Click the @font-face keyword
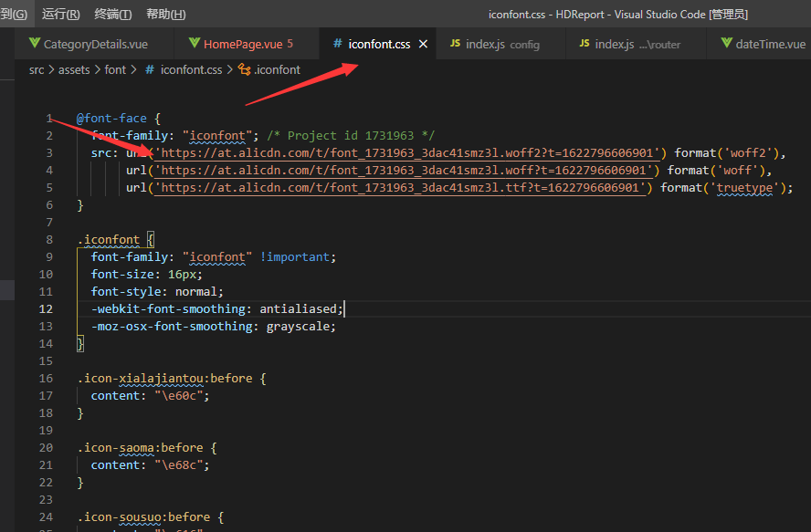 pyautogui.click(x=111, y=119)
